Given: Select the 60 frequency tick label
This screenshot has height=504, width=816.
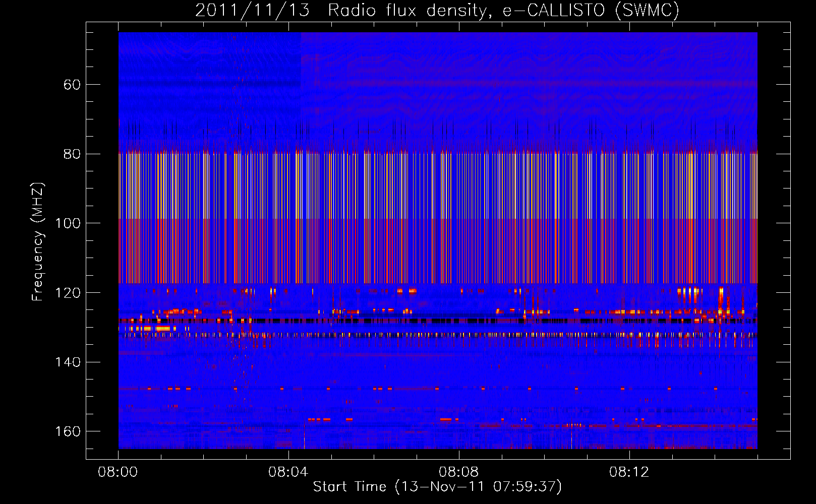Looking at the screenshot, I should pyautogui.click(x=72, y=85).
